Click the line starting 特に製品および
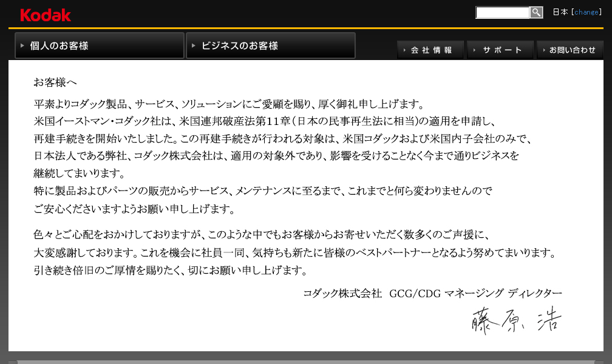 263,190
